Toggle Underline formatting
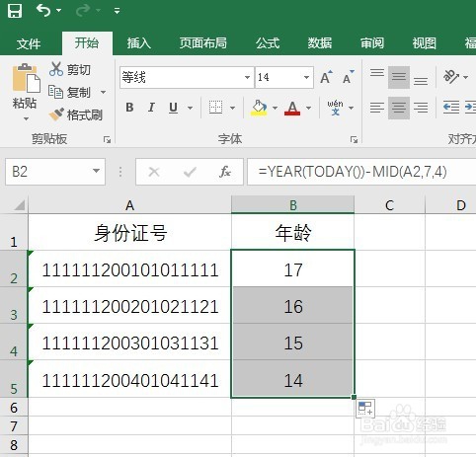Screen dimensions: 476x457 [x=173, y=108]
